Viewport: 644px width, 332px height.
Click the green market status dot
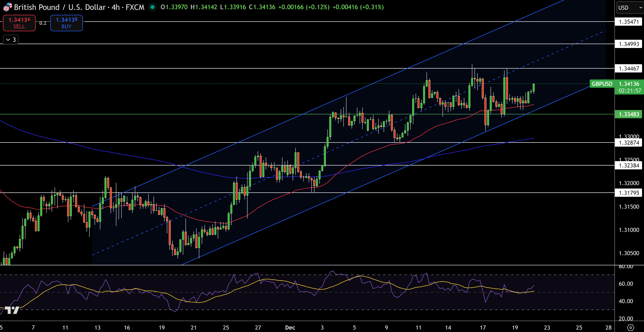[152, 8]
